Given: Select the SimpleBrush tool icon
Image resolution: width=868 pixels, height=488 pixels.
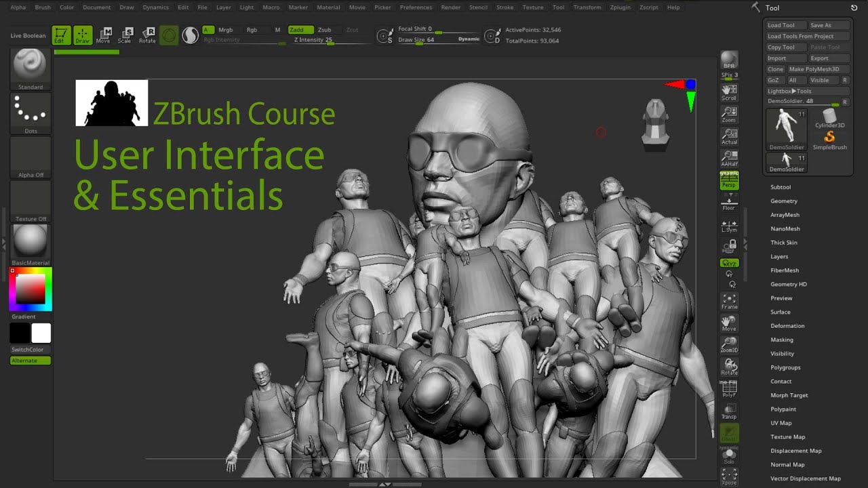Looking at the screenshot, I should (829, 140).
